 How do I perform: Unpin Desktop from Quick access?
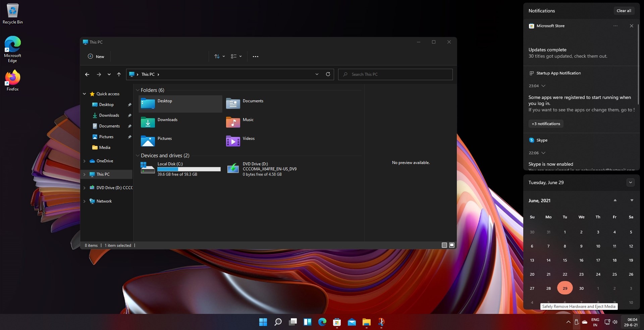[x=129, y=105]
